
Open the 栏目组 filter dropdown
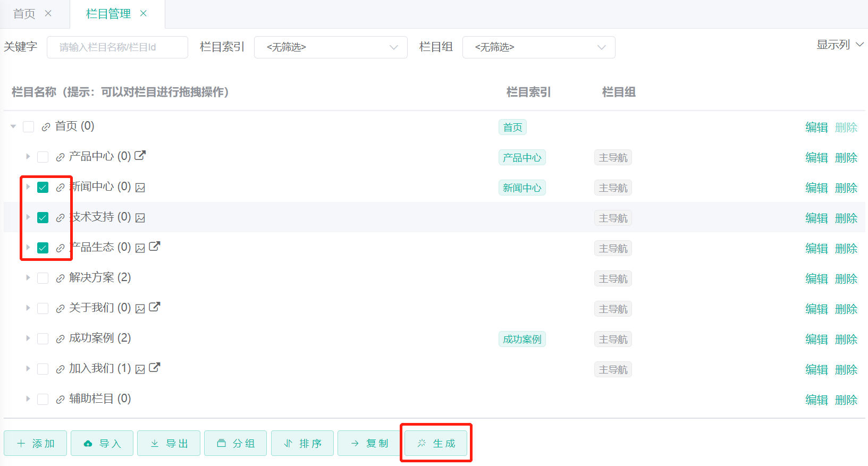tap(538, 47)
